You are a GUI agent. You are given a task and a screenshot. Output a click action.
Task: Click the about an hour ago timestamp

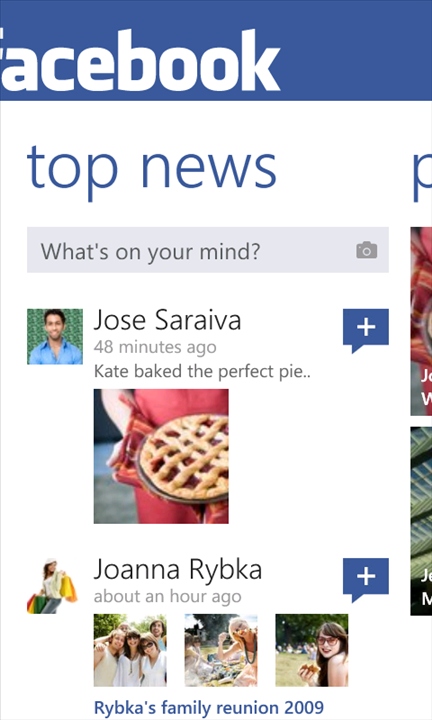[x=168, y=597]
